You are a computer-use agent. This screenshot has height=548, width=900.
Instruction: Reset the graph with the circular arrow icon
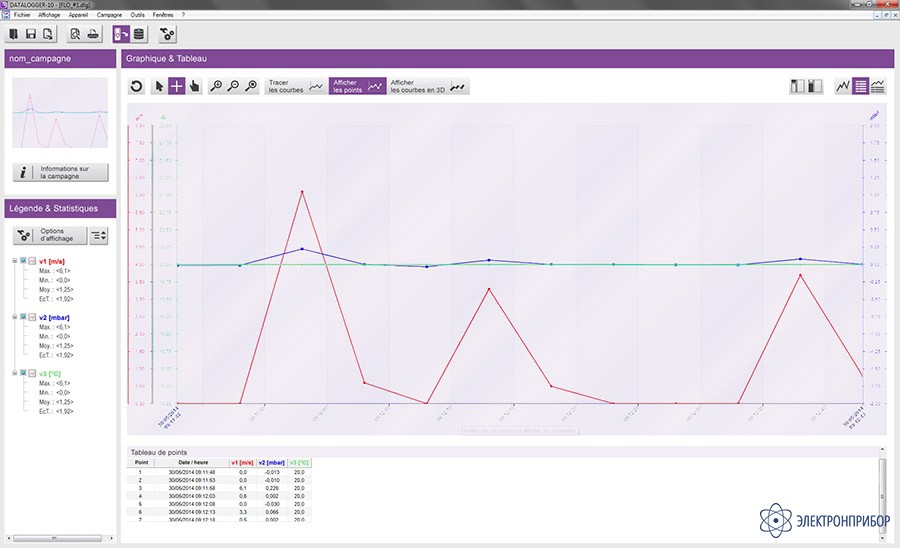[136, 86]
